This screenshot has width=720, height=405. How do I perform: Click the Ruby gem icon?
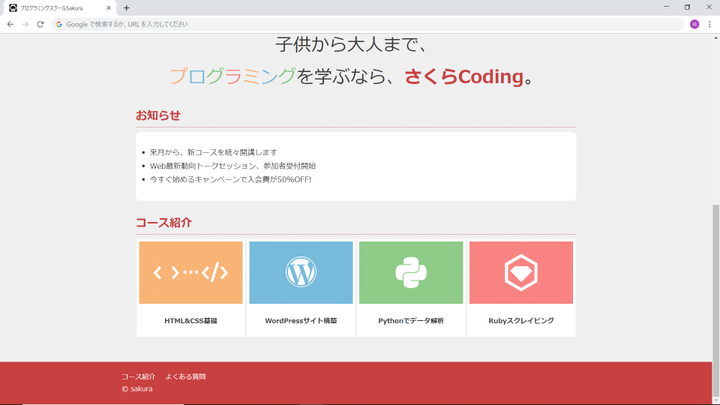[521, 273]
